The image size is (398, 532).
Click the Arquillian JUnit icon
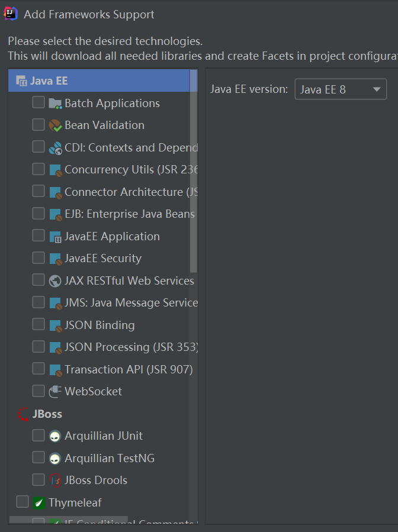(55, 436)
